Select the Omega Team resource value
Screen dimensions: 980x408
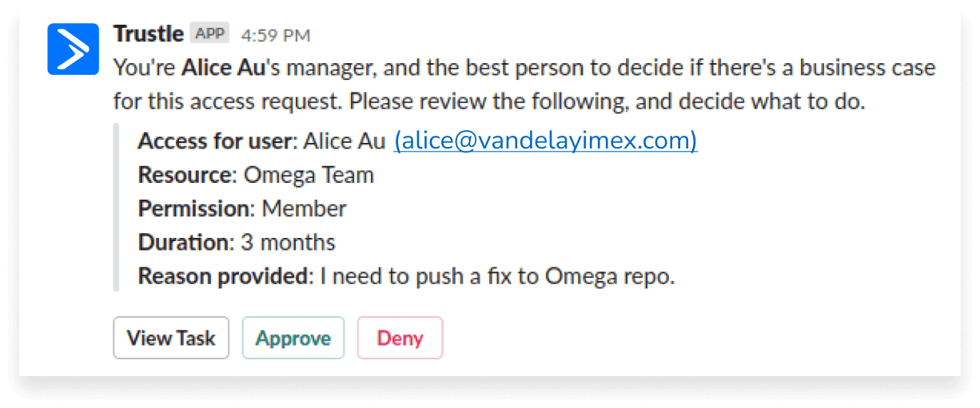[309, 175]
